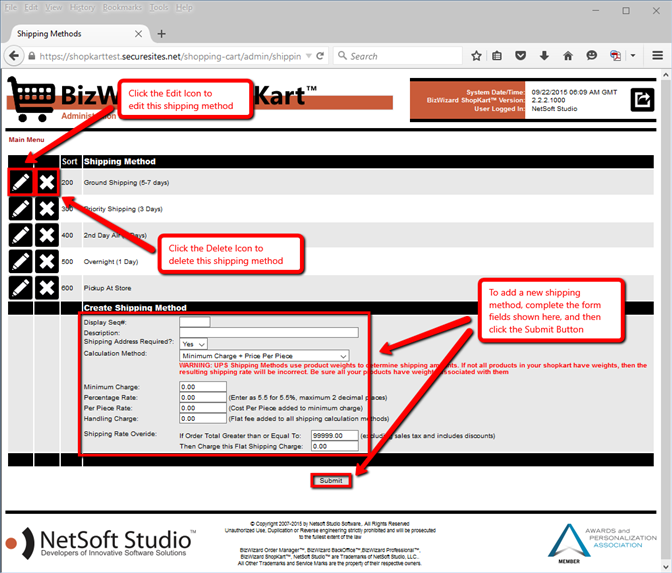The image size is (672, 573).
Task: Click the Minimum Charge input field
Action: [203, 387]
